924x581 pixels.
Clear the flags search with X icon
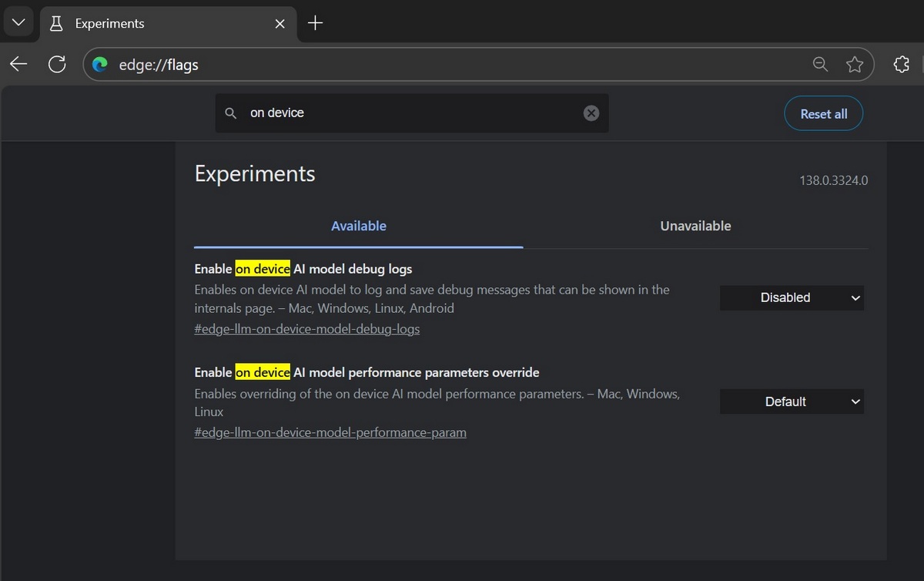click(591, 113)
